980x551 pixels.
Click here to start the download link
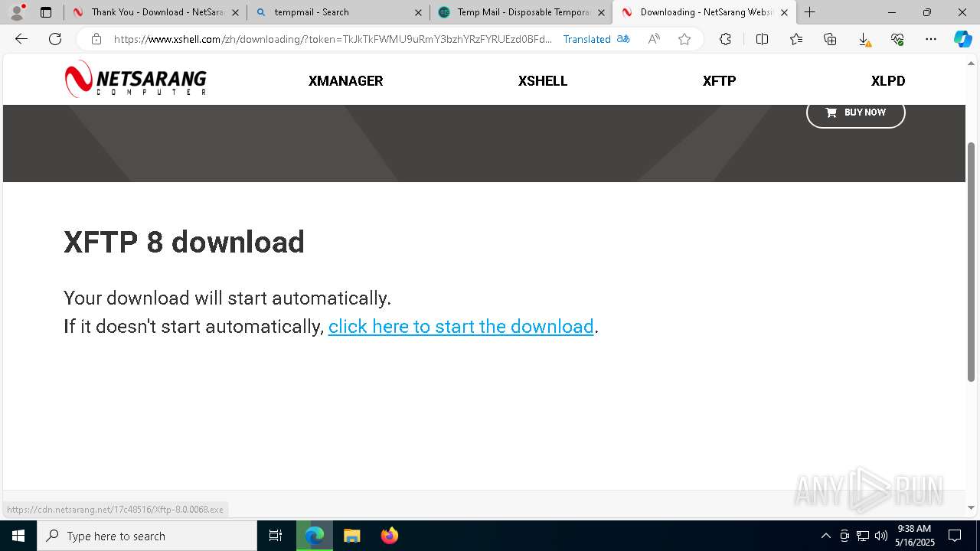461,327
